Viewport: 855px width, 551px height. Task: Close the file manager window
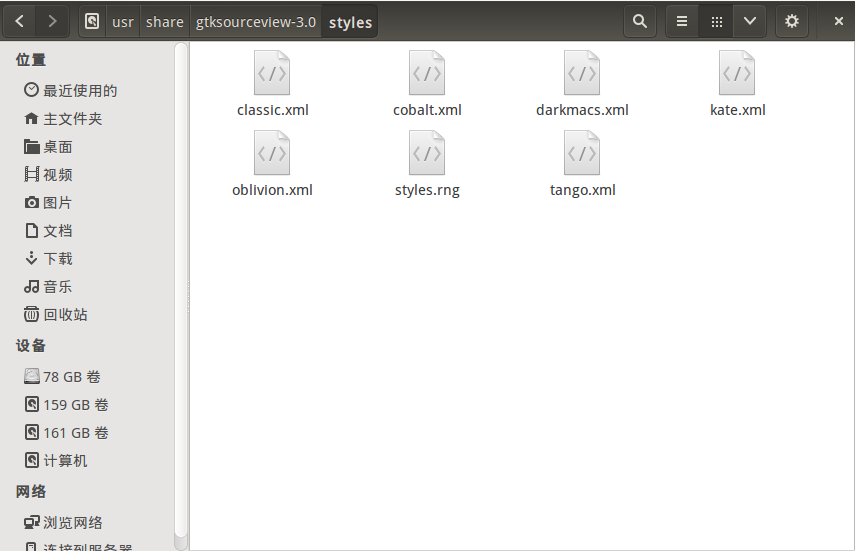pyautogui.click(x=839, y=21)
